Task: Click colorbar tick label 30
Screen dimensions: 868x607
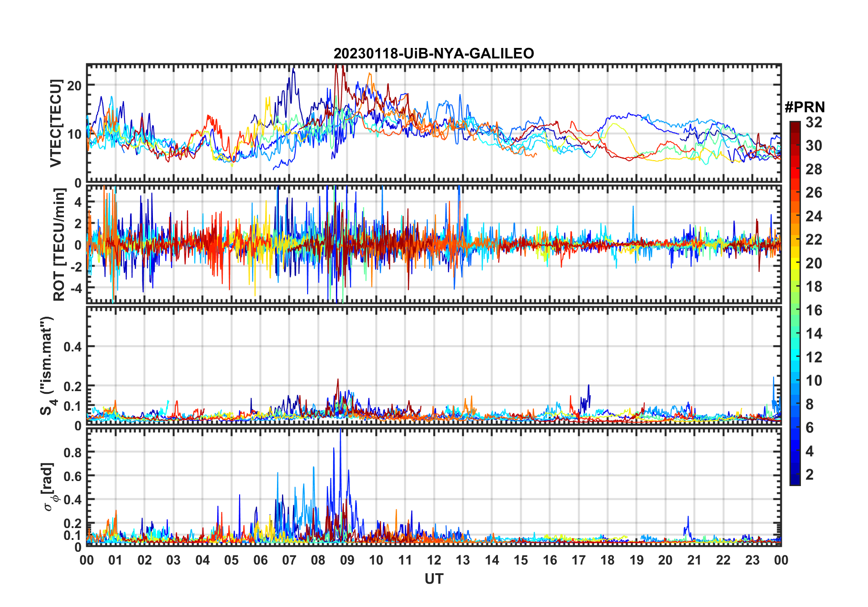Action: point(814,146)
